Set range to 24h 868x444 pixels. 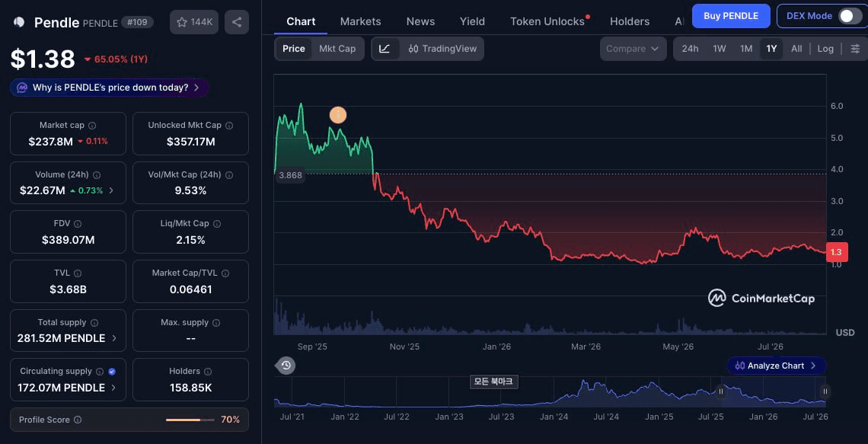click(x=690, y=49)
